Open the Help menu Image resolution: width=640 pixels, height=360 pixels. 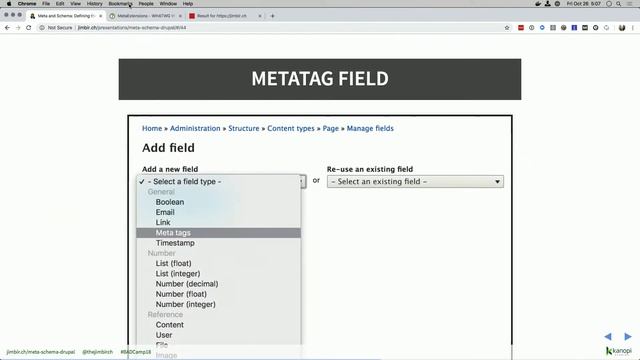coord(188,4)
